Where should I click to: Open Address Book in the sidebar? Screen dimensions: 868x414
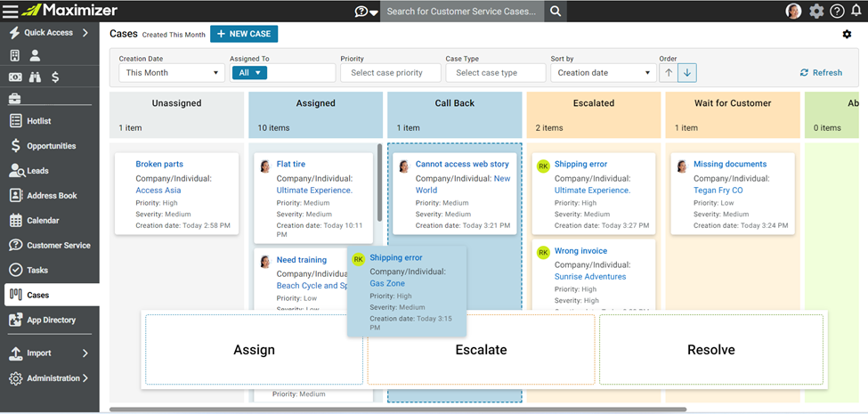point(50,195)
